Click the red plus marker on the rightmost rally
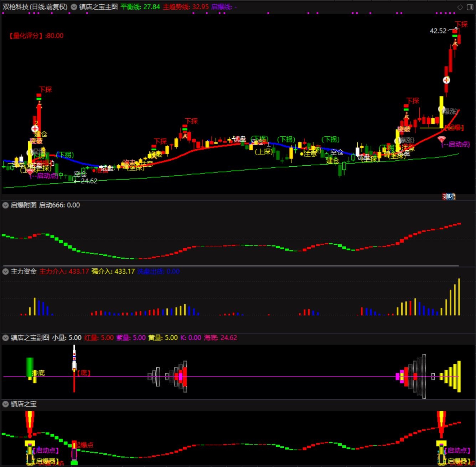 click(x=446, y=80)
